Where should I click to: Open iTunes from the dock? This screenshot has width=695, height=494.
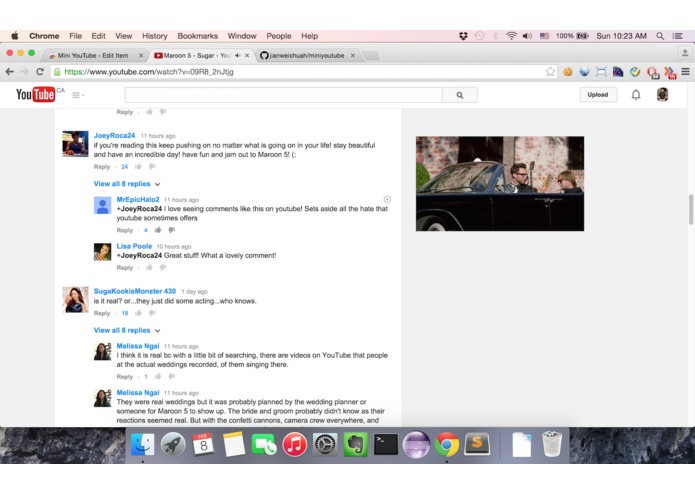(x=294, y=444)
